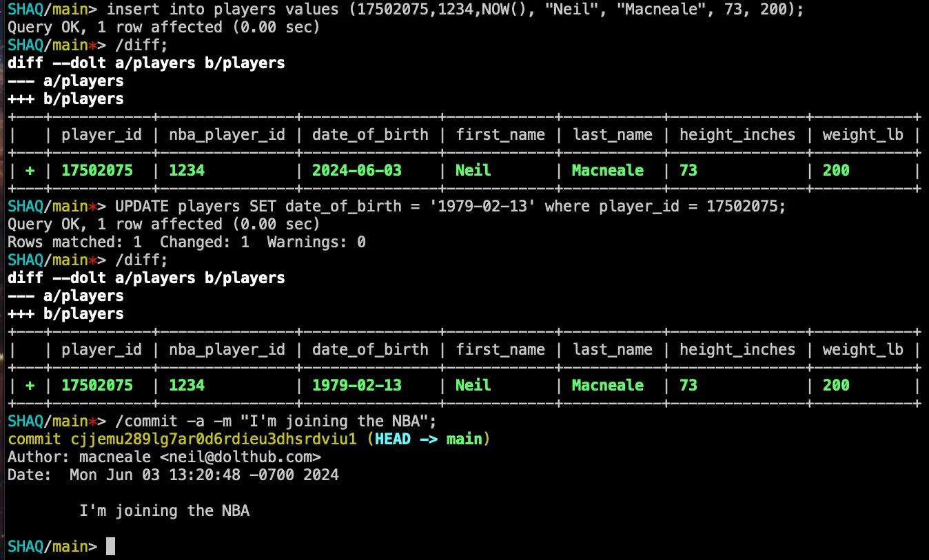This screenshot has width=929, height=560.
Task: Click the indented "I'm joining the NBA" commit message
Action: 164,510
